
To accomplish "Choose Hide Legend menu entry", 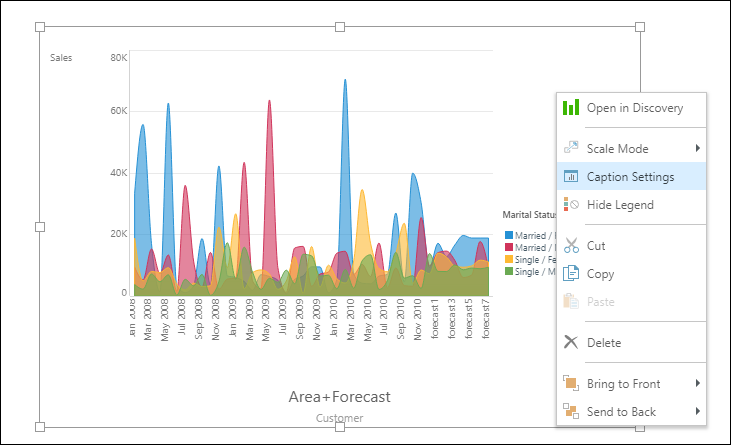I will 620,205.
